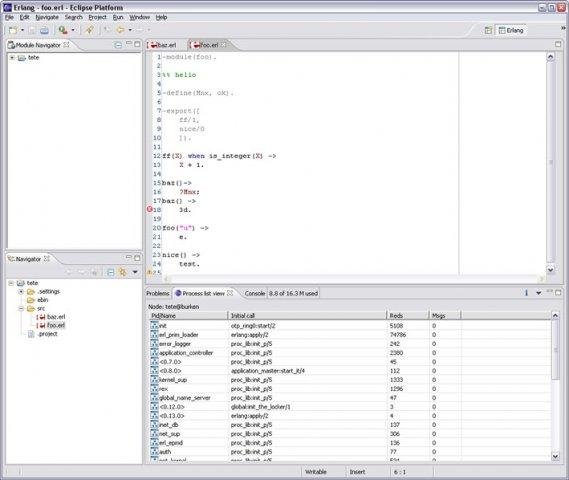Click the Back navigation arrow icon
This screenshot has width=569, height=480.
pyautogui.click(x=120, y=30)
